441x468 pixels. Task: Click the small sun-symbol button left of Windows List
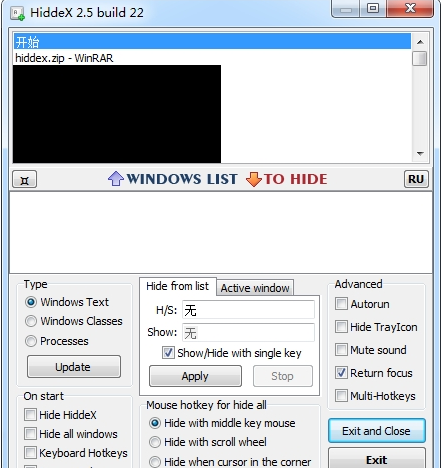click(25, 179)
